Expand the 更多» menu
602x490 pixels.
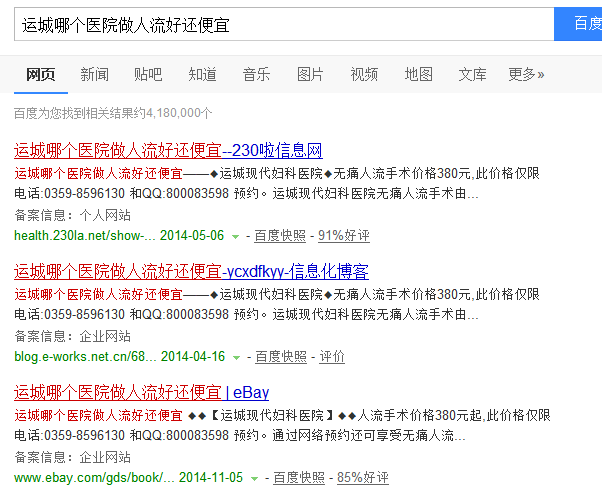[x=526, y=74]
